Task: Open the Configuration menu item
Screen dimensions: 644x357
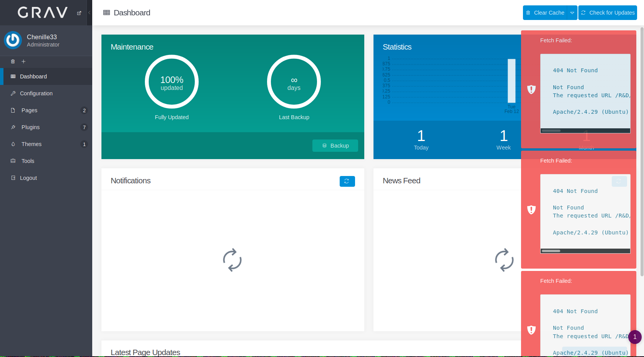Action: coord(46,93)
